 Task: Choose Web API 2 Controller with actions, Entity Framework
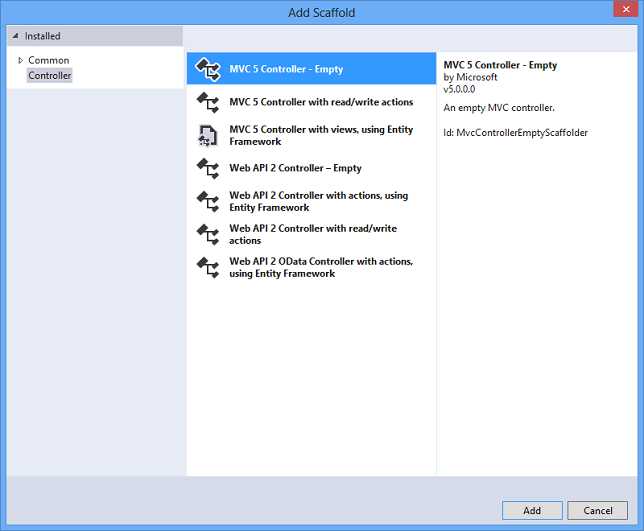click(311, 201)
